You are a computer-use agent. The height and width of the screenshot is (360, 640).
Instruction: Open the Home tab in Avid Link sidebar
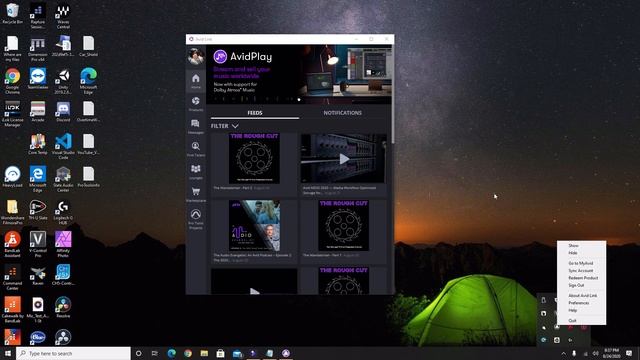196,81
